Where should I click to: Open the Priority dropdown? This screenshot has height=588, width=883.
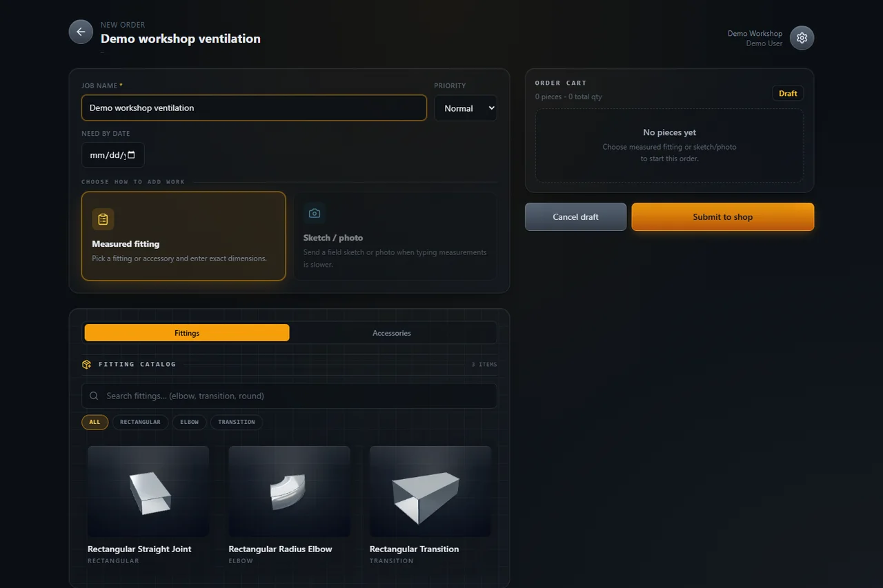[466, 108]
